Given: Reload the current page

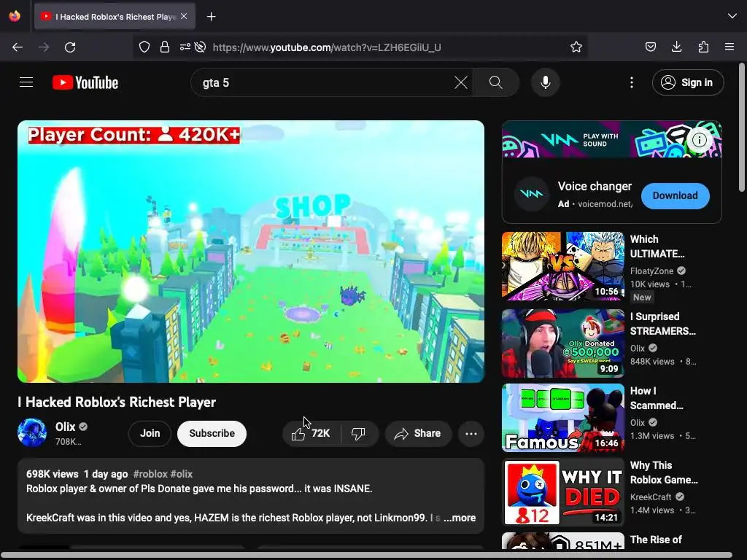Looking at the screenshot, I should pos(70,47).
